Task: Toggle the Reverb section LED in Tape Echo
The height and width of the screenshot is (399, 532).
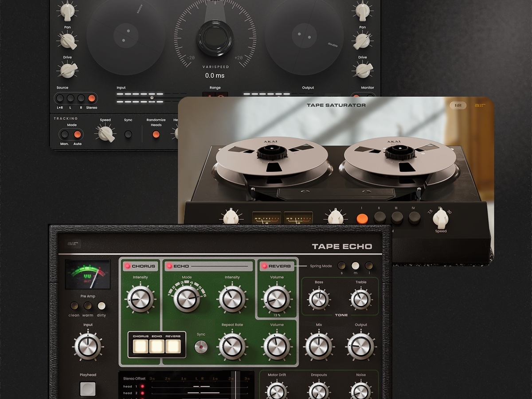Action: [x=264, y=266]
